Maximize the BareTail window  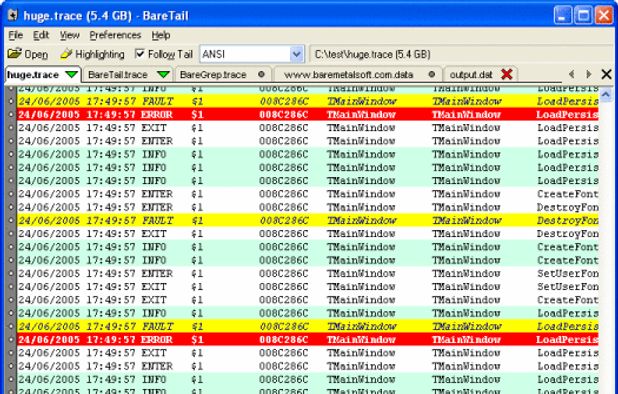pos(583,15)
